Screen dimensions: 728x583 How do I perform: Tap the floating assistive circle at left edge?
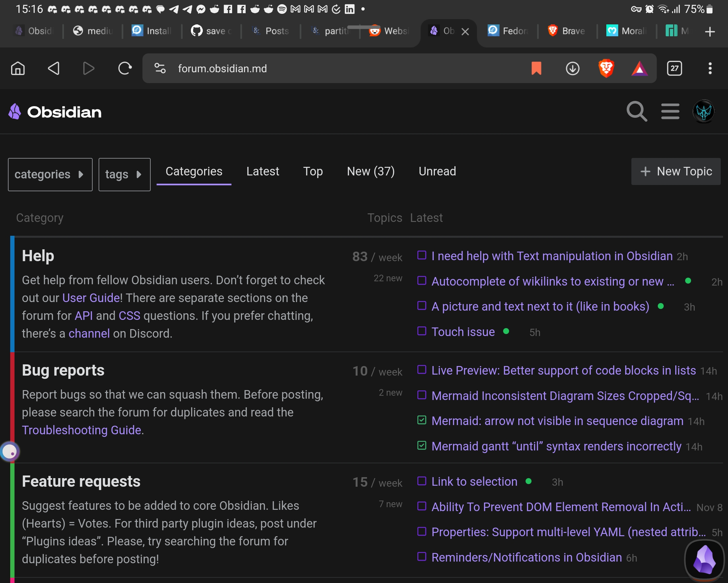click(10, 451)
